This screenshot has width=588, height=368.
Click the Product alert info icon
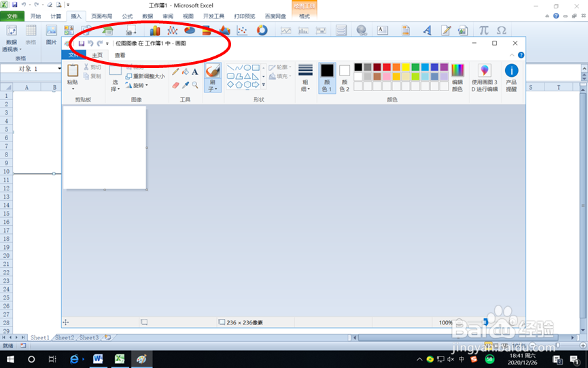(x=511, y=70)
